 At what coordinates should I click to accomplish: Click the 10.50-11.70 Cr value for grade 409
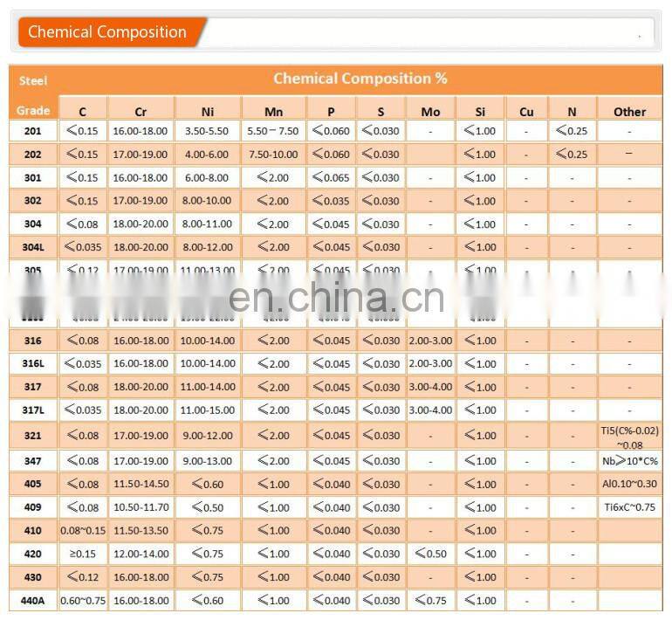pos(141,507)
